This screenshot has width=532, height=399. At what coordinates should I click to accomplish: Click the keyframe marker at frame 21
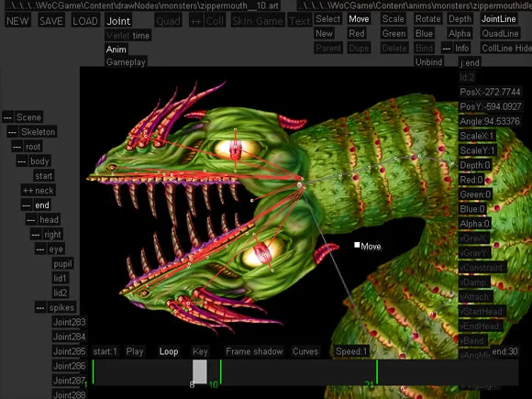tap(377, 371)
